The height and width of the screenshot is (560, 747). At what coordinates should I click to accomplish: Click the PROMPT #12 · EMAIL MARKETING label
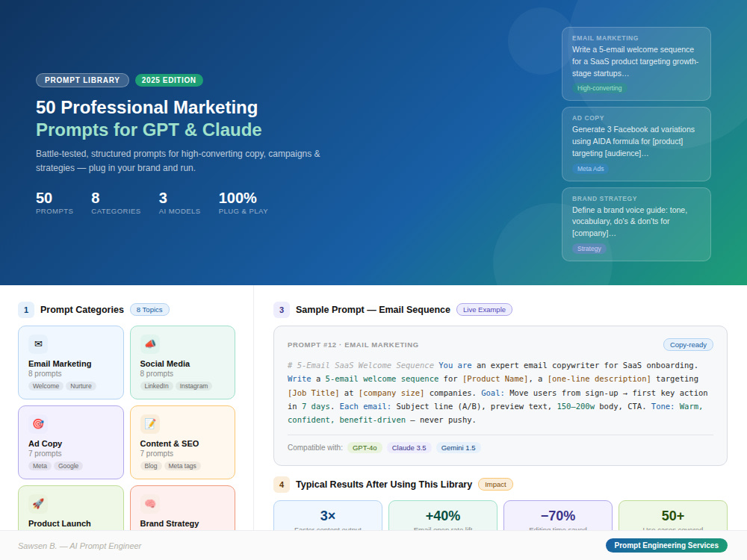click(x=353, y=345)
